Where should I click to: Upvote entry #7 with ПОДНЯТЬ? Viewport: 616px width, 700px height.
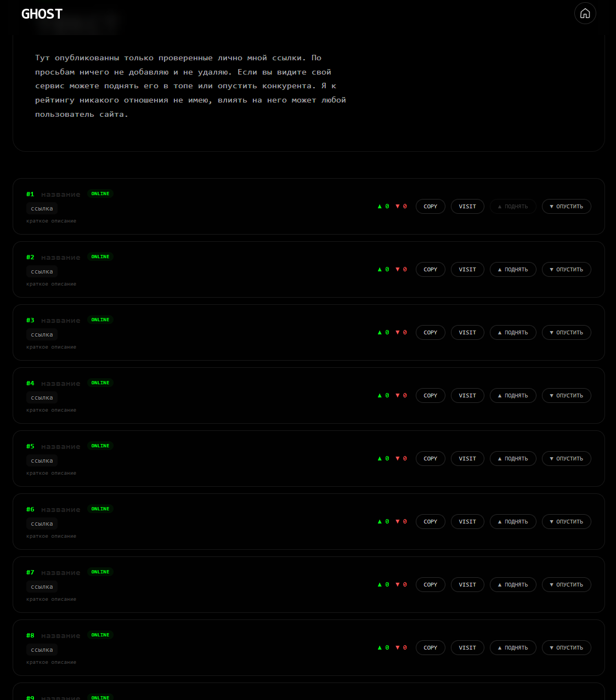click(x=512, y=585)
